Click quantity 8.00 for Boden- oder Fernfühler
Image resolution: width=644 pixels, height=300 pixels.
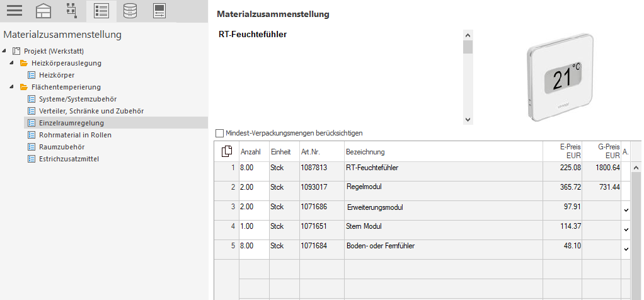pos(254,250)
